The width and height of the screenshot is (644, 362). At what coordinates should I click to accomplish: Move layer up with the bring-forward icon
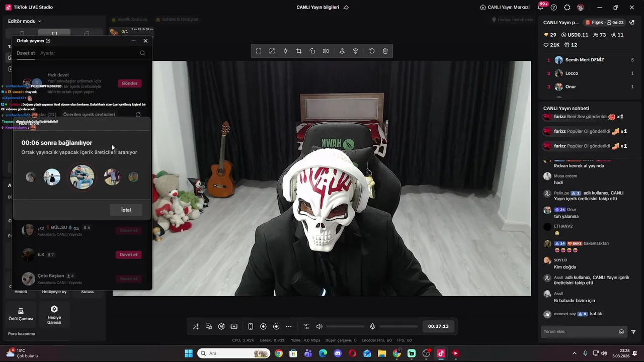[x=342, y=51]
